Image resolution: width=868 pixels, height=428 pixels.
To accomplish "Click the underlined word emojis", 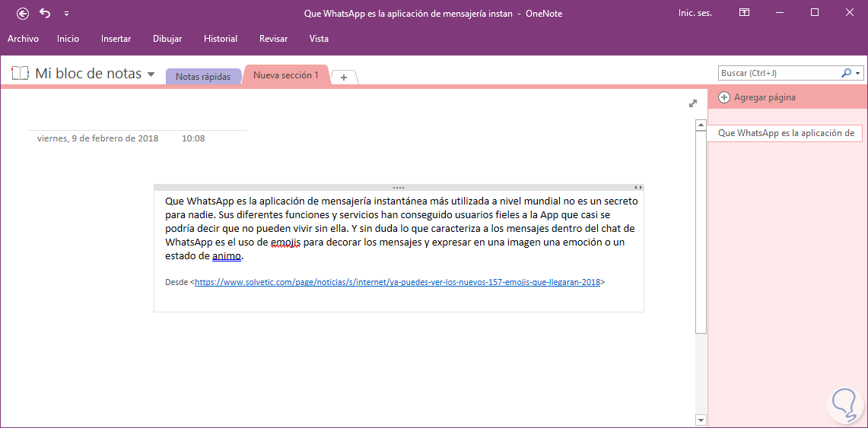I will (x=285, y=243).
